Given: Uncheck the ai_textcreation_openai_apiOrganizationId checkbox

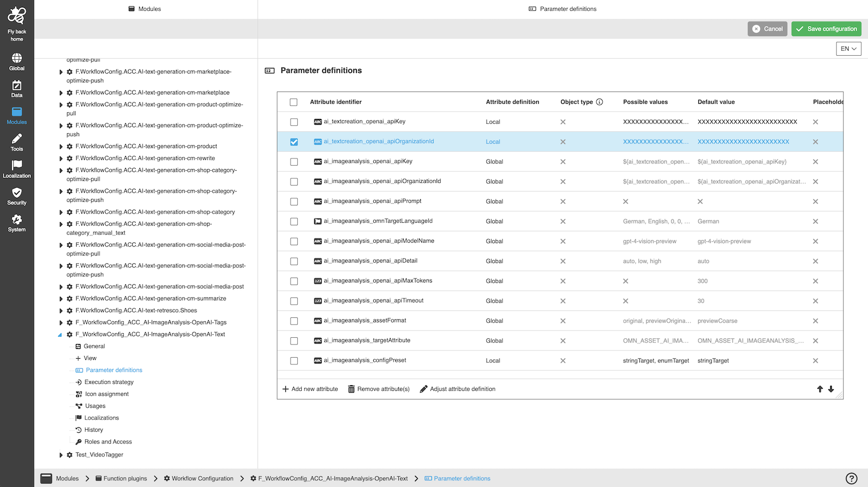Looking at the screenshot, I should click(x=294, y=142).
